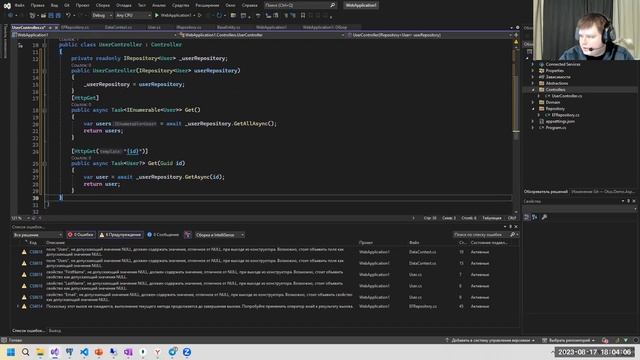Viewport: 640px width, 360px height.
Task: Open the WebApplication1 project navigation dropdown
Action: (x=94, y=35)
